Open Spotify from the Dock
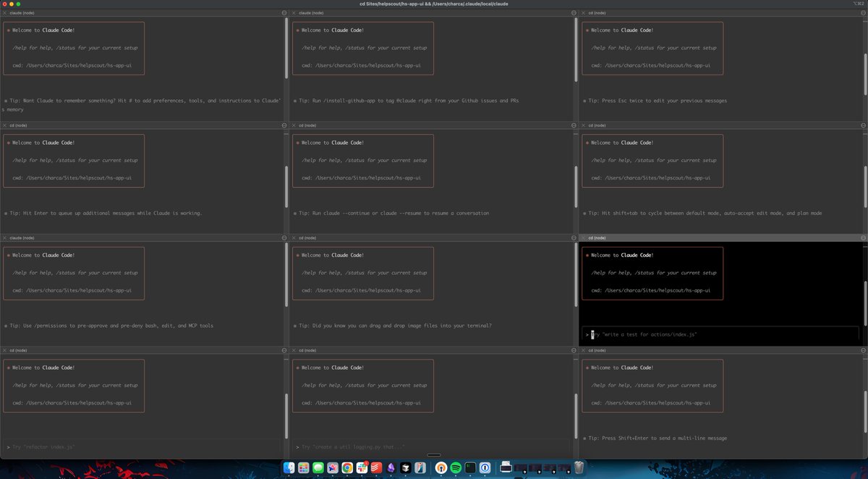 pyautogui.click(x=456, y=467)
